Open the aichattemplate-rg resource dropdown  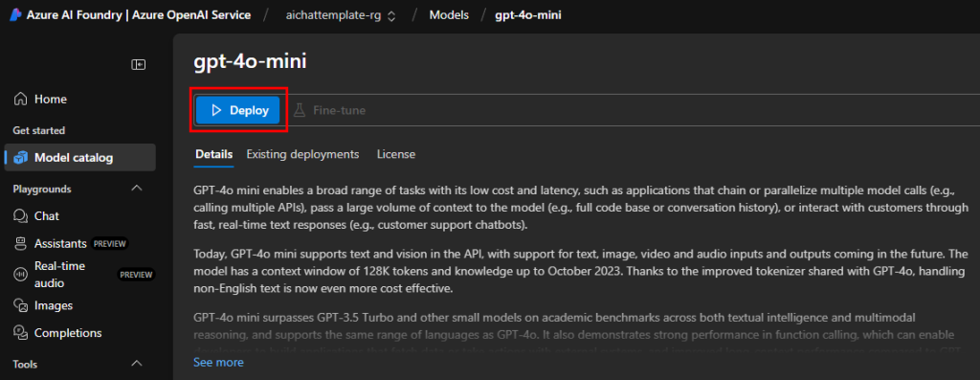click(x=341, y=15)
